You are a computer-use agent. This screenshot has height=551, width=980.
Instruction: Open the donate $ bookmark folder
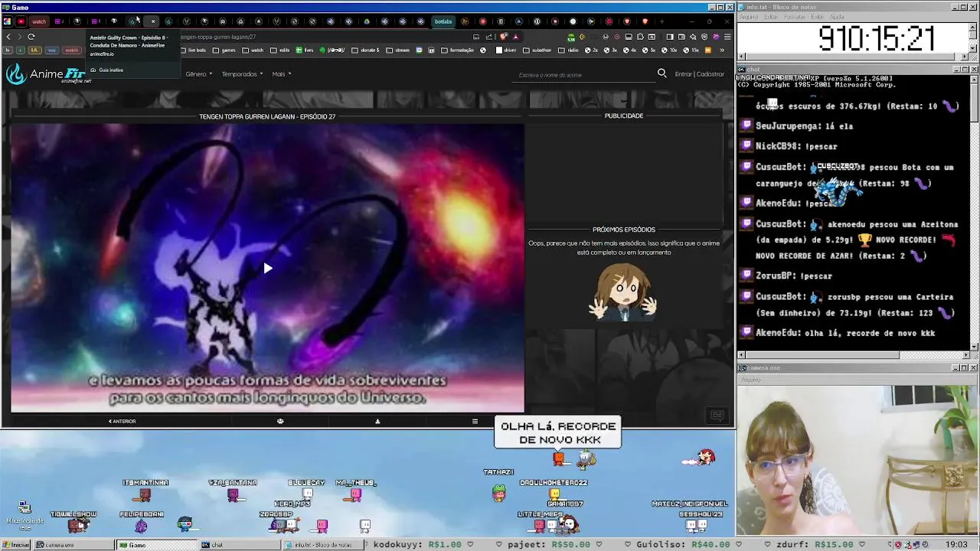click(366, 51)
